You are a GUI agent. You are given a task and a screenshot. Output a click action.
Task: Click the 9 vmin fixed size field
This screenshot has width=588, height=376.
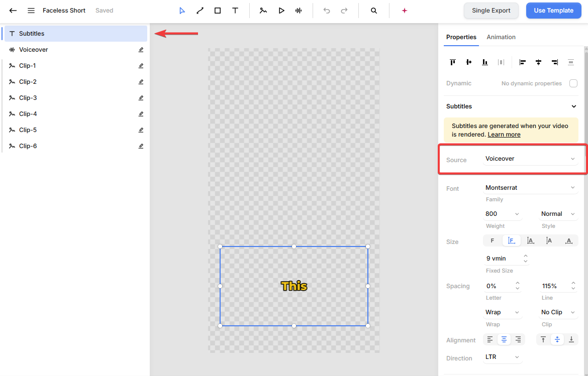click(x=506, y=259)
